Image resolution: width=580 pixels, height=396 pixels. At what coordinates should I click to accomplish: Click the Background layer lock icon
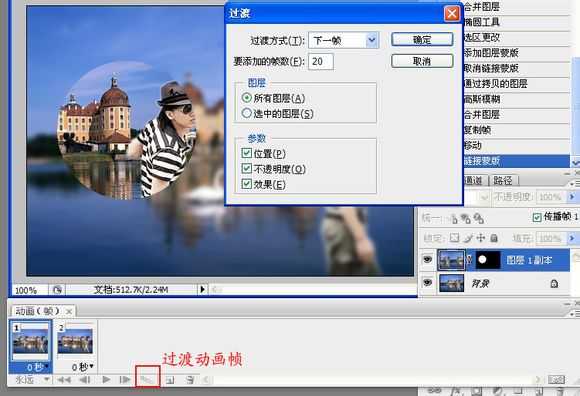tap(554, 284)
